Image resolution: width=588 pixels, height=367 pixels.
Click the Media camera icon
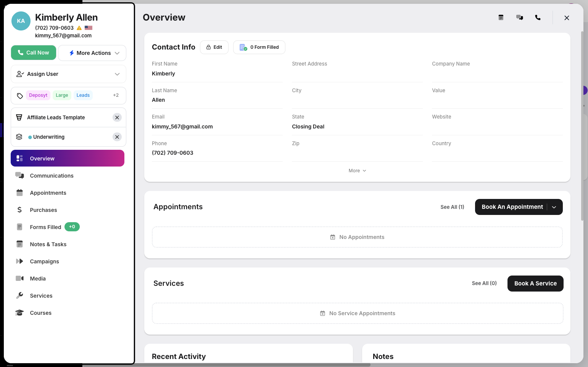tap(19, 278)
